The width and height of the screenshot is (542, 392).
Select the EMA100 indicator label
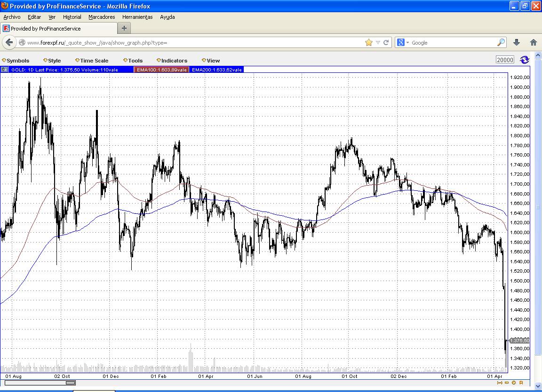point(161,70)
